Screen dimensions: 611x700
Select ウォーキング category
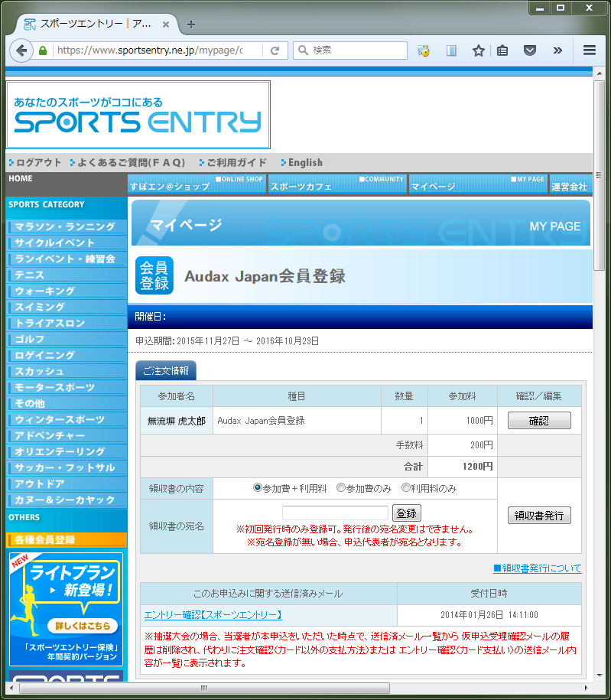tap(67, 291)
